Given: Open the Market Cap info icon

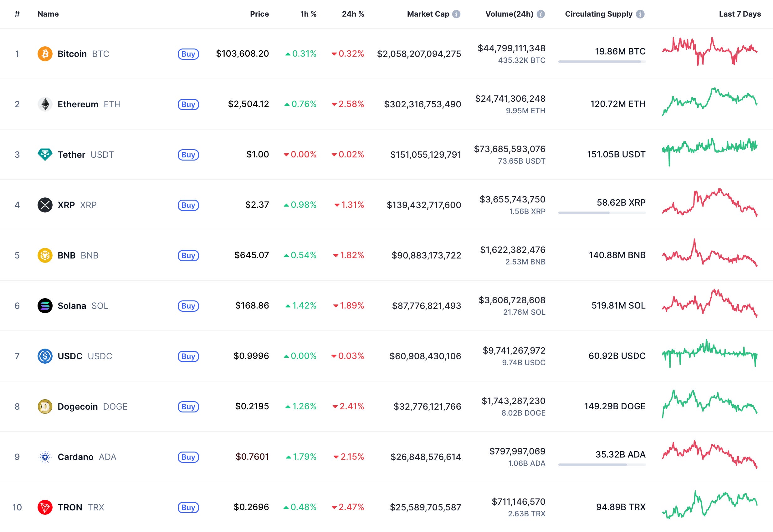Looking at the screenshot, I should click(456, 14).
